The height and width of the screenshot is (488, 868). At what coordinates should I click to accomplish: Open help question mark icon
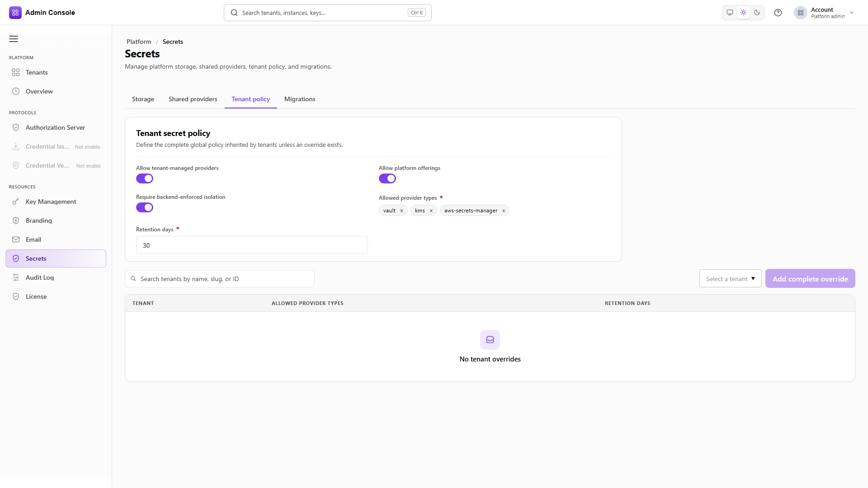pos(778,13)
